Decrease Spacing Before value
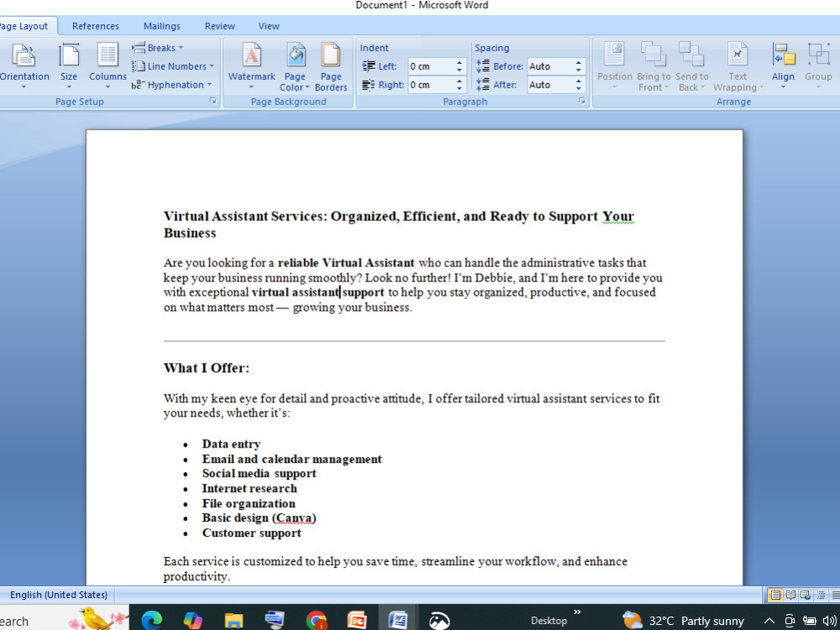Screen dimensions: 840x630 [x=579, y=71]
